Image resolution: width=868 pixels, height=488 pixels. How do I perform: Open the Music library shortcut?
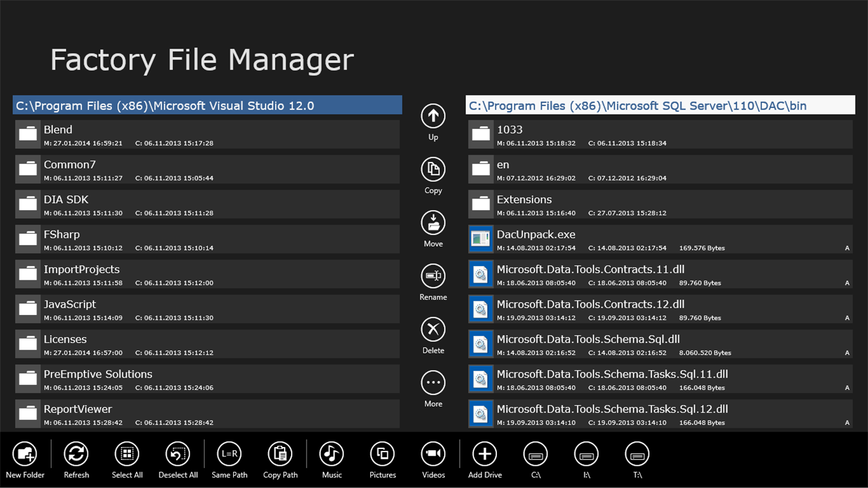coord(331,454)
